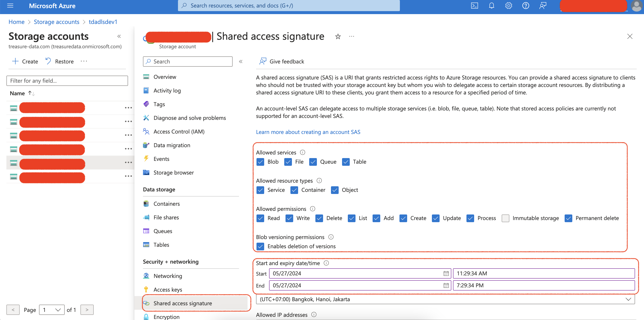644x320 pixels.
Task: Click the End time input field
Action: click(544, 285)
